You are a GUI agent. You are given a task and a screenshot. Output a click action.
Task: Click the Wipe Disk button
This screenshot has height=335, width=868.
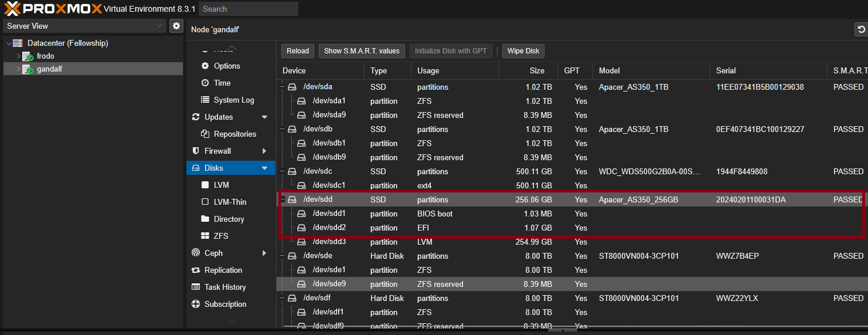523,51
